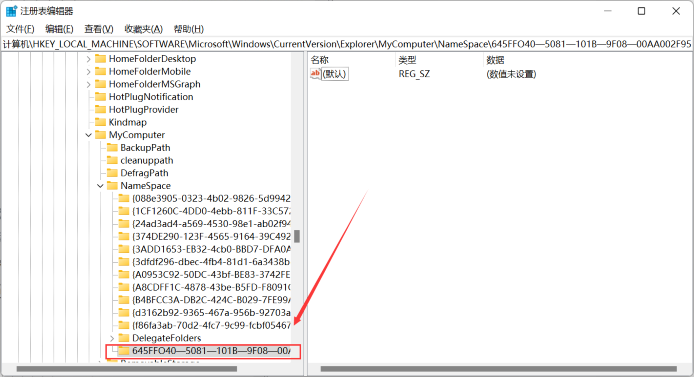Click the (数值未设置) data cell
The height and width of the screenshot is (377, 694).
[x=511, y=74]
